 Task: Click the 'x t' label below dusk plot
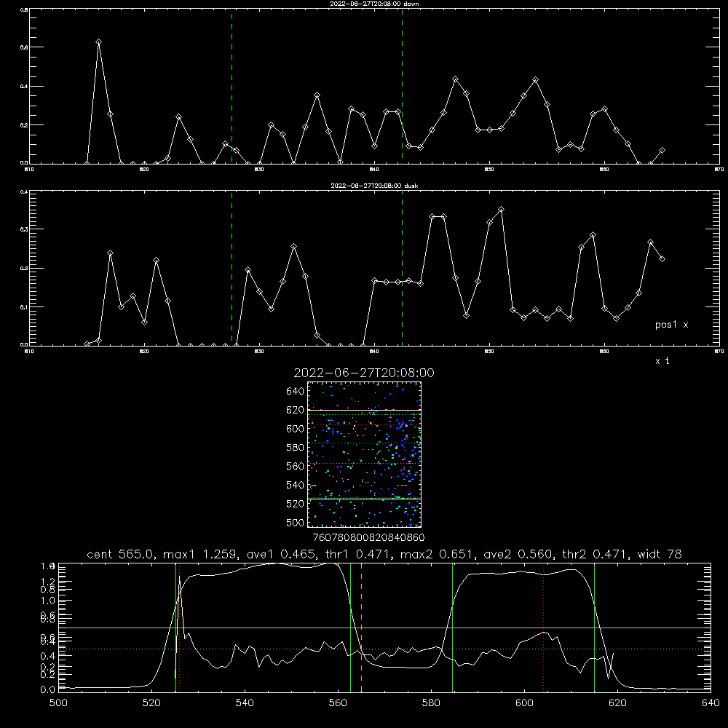(662, 361)
